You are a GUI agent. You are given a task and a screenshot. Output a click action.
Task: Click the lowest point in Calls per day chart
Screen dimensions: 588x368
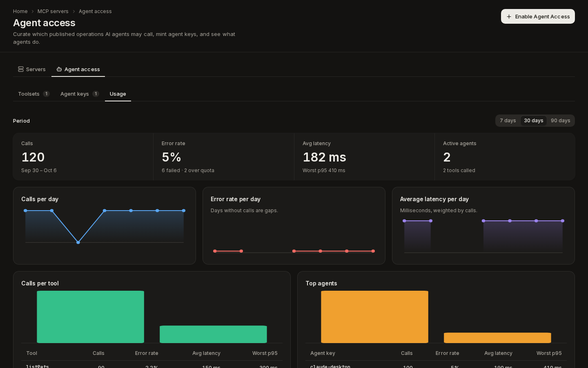pos(78,242)
